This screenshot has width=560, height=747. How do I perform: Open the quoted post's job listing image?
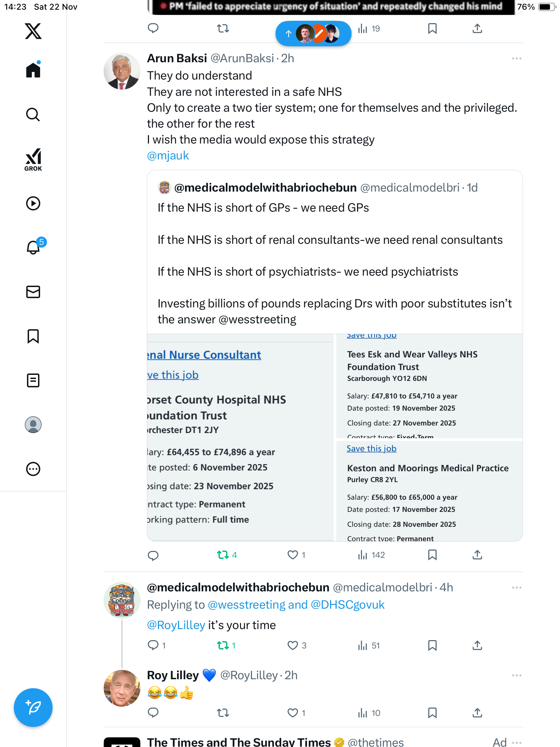335,437
